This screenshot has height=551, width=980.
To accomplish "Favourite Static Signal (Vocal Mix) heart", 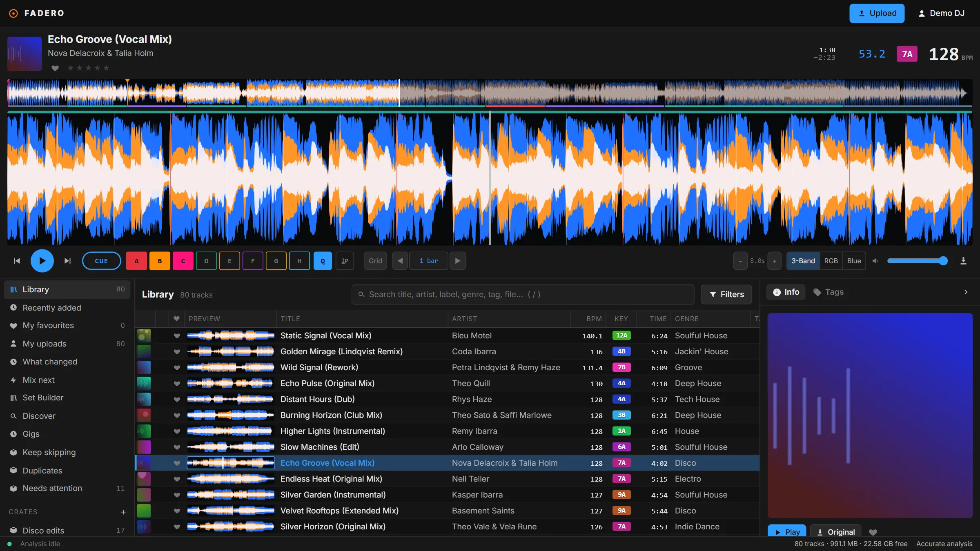I will coord(177,336).
